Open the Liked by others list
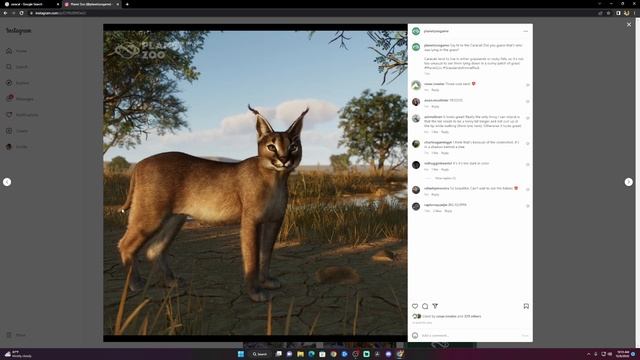Viewport: 640px width, 360px height. pyautogui.click(x=473, y=316)
